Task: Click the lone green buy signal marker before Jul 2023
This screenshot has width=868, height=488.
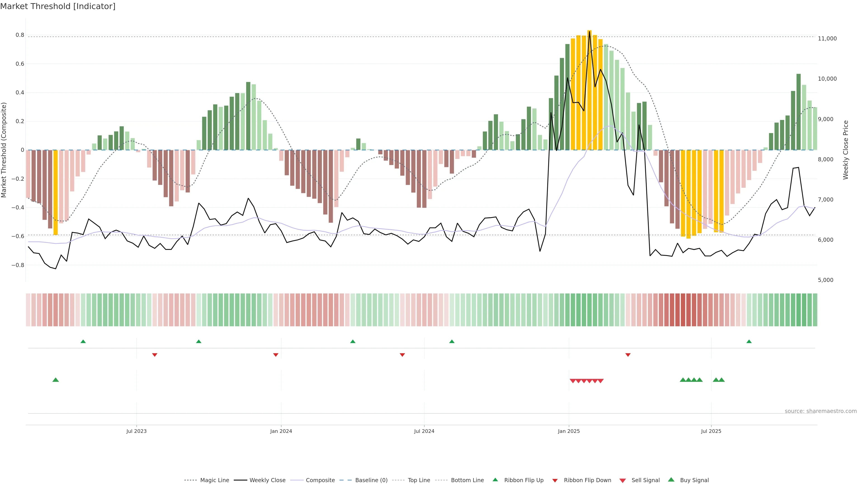Action: point(56,380)
